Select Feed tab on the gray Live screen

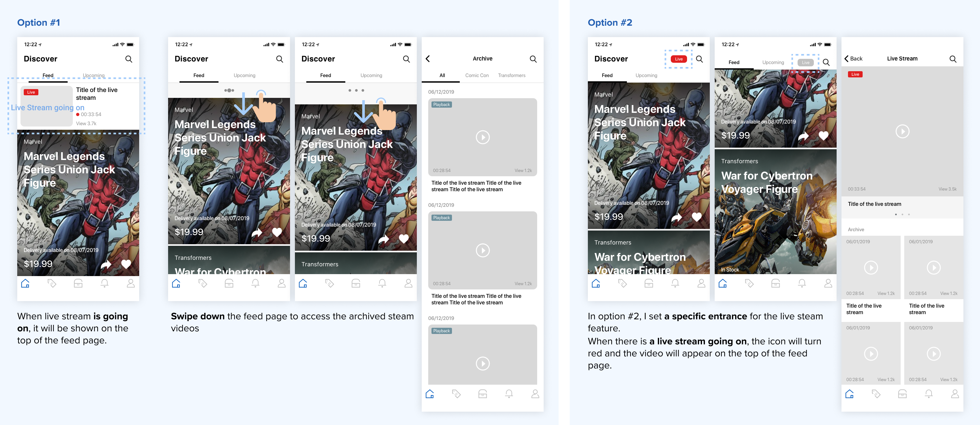(x=734, y=62)
